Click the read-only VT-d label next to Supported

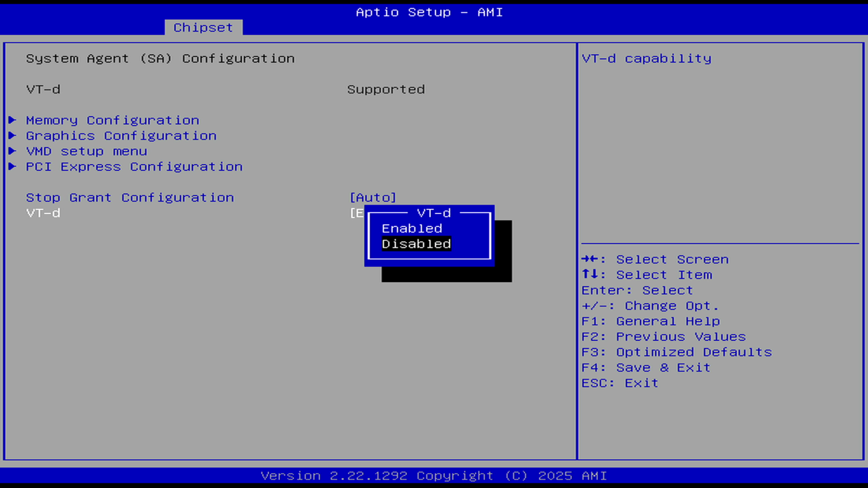pyautogui.click(x=43, y=89)
